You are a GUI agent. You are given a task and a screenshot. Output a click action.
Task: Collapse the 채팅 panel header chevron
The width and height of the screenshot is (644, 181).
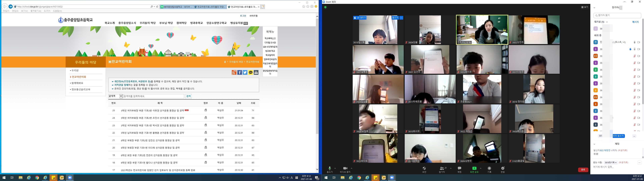click(594, 144)
